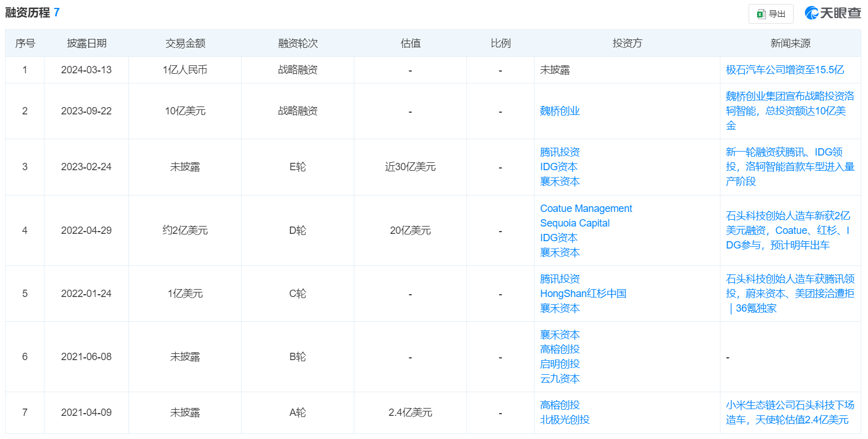Select the date 2023-09-22
The height and width of the screenshot is (439, 868).
click(x=86, y=111)
